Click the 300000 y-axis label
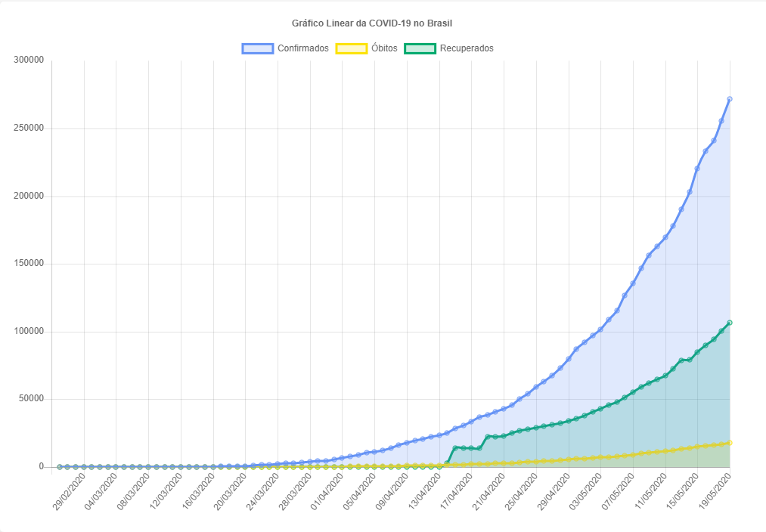766x532 pixels. [x=29, y=60]
